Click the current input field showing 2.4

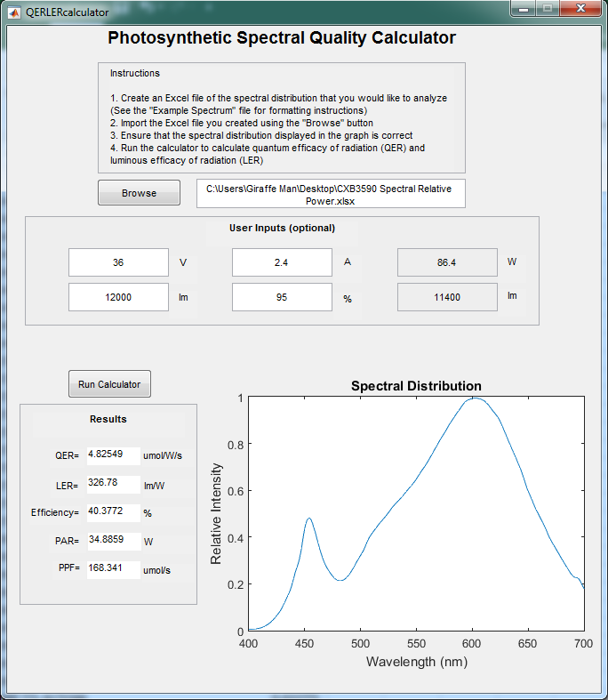[282, 262]
